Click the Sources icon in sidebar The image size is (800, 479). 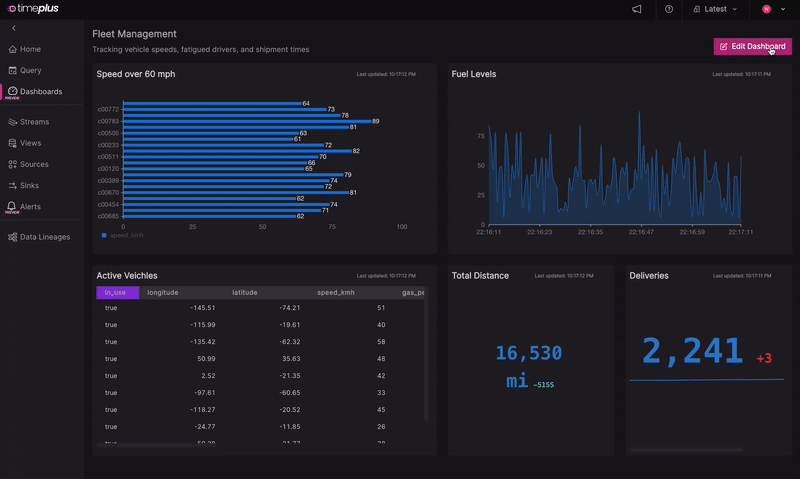(12, 164)
